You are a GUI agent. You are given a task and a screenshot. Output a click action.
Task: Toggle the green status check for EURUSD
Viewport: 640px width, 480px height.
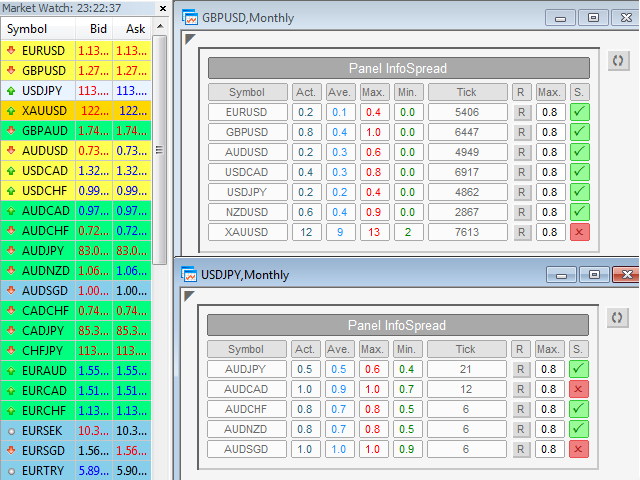coord(579,112)
